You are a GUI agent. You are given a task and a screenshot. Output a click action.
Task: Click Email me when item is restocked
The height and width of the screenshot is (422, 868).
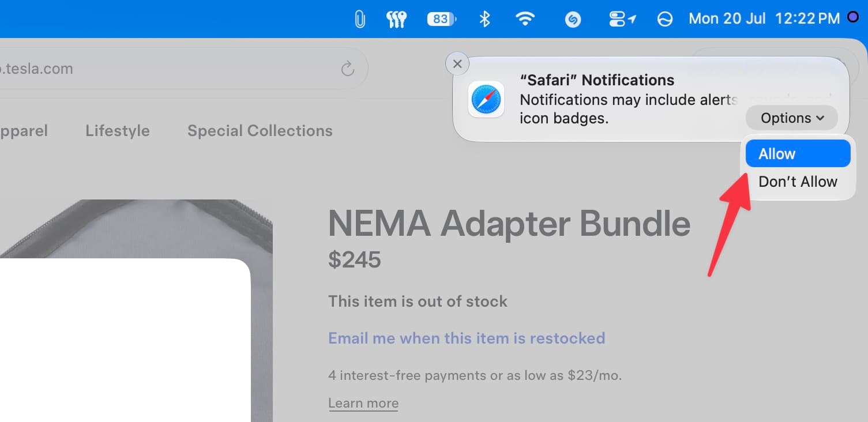(467, 338)
